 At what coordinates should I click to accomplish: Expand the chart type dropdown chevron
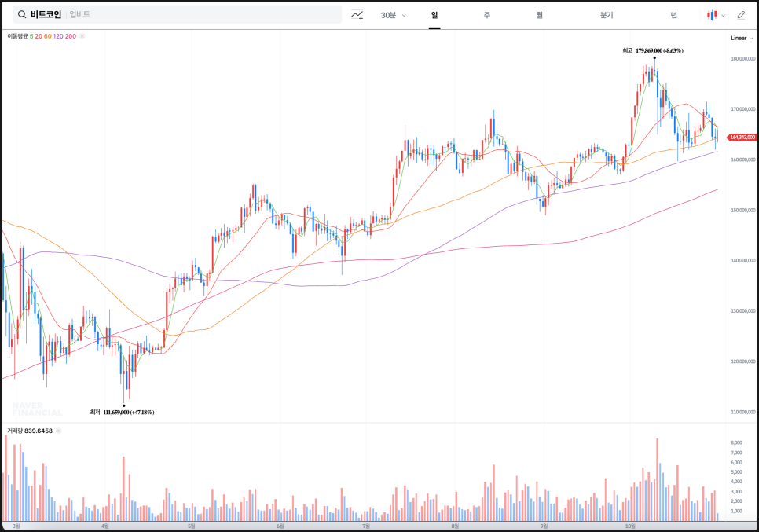[723, 15]
